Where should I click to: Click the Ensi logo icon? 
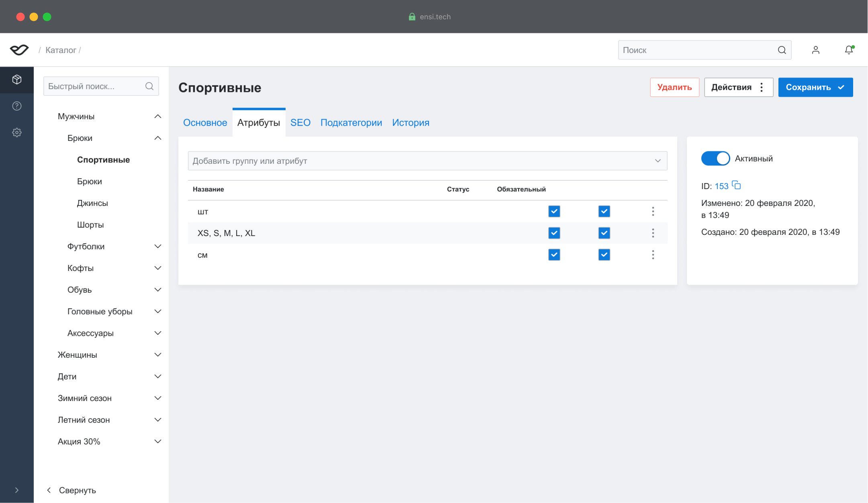19,50
